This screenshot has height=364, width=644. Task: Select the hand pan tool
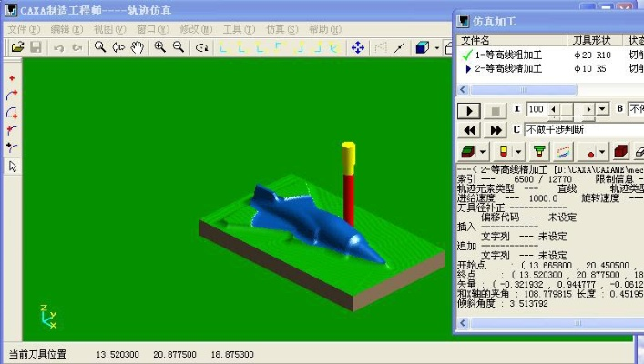[x=138, y=47]
